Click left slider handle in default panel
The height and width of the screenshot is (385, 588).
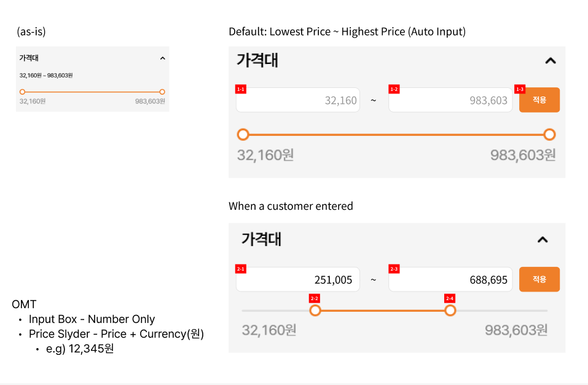coord(243,135)
